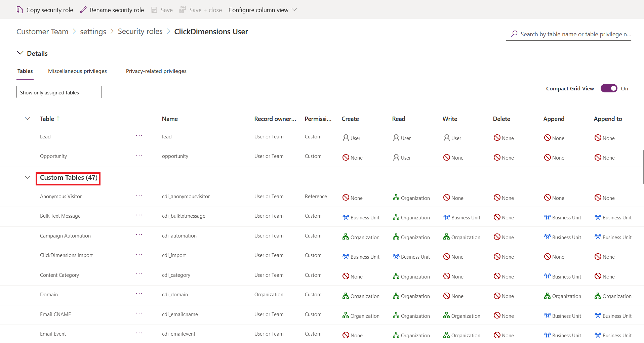
Task: Click Email CNAME Append to Business Unit icon
Action: click(x=598, y=315)
